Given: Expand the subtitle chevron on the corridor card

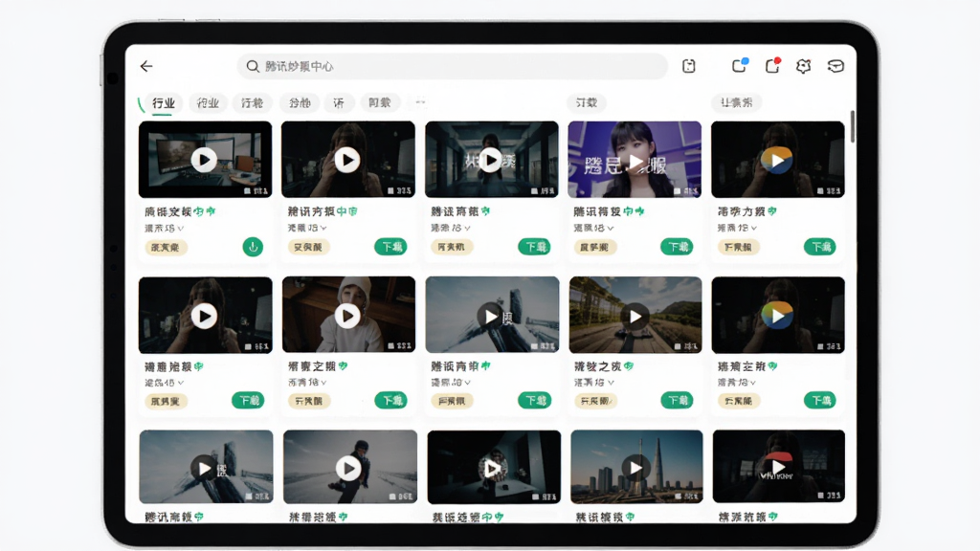Looking at the screenshot, I should pos(467,228).
